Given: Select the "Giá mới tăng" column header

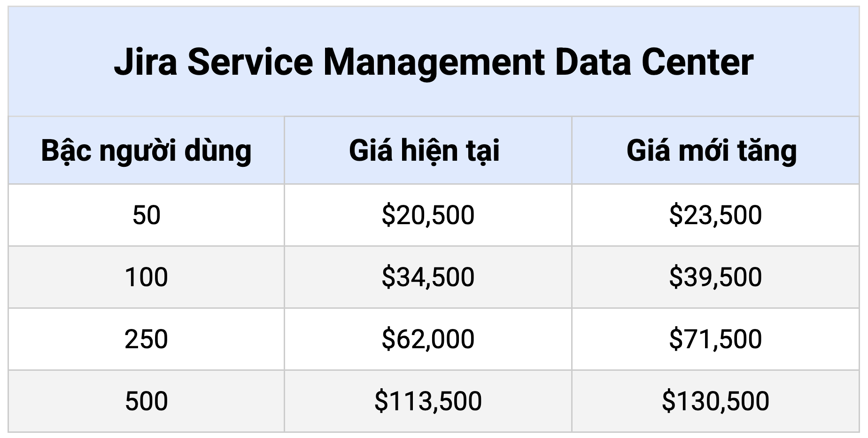Looking at the screenshot, I should coord(712,151).
